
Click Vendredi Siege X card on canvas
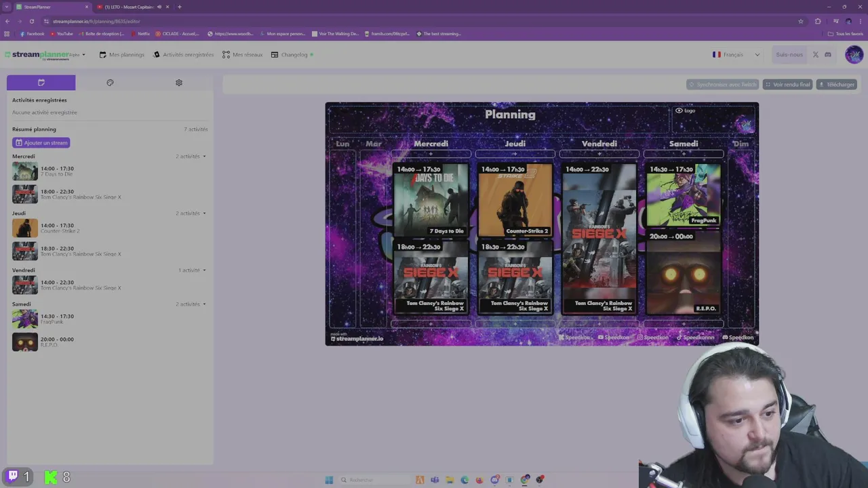[599, 239]
